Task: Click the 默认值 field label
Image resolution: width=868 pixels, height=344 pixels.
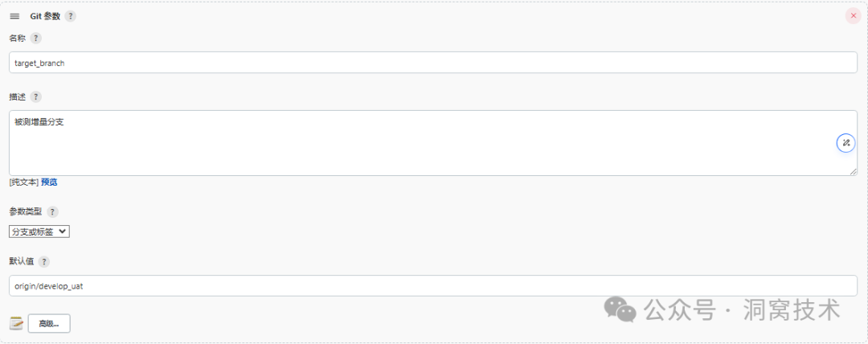Action: click(x=19, y=261)
